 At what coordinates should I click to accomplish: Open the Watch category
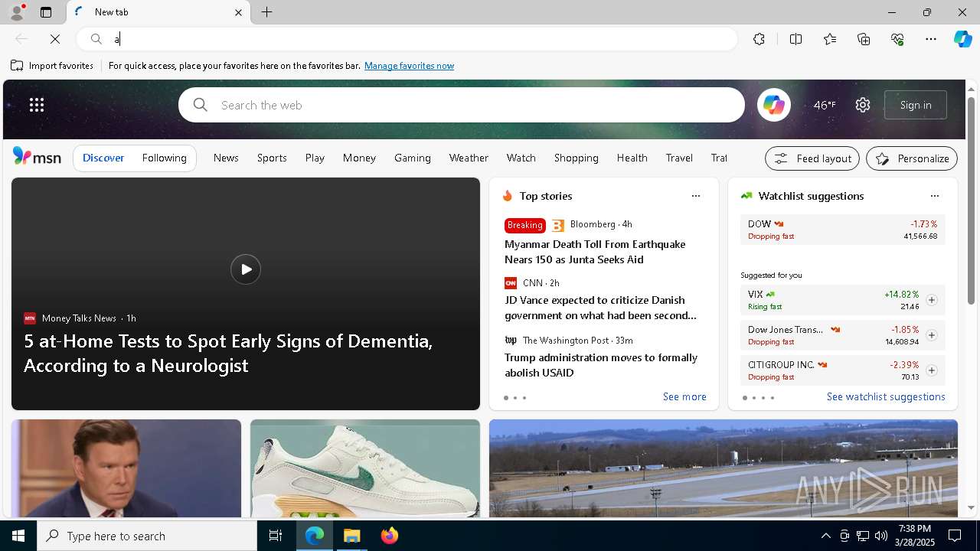[521, 158]
